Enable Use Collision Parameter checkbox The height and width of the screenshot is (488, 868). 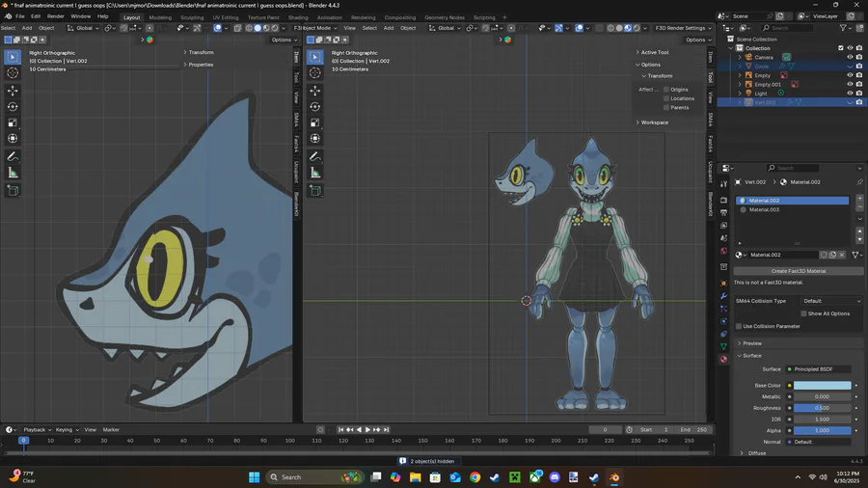pos(739,326)
